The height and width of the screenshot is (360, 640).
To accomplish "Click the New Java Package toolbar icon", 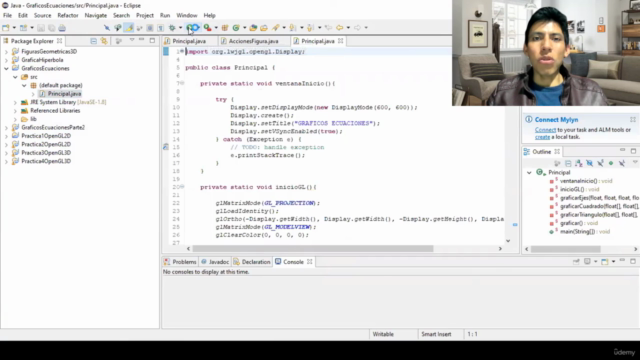I will coord(225,28).
